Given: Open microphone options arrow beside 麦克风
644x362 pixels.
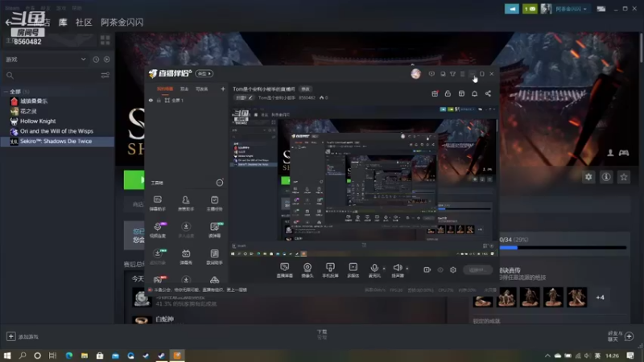Looking at the screenshot, I should (x=384, y=269).
